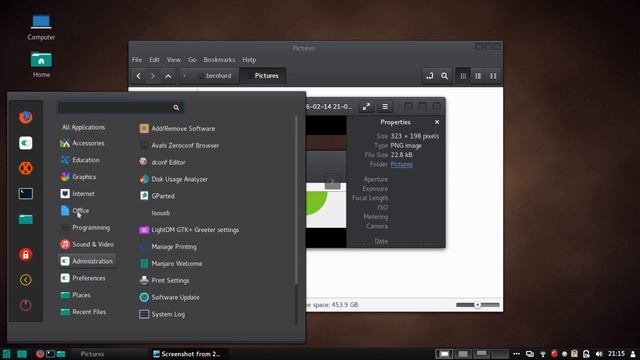
Task: Launch Avahi Zeroconf Browser
Action: 179,146
